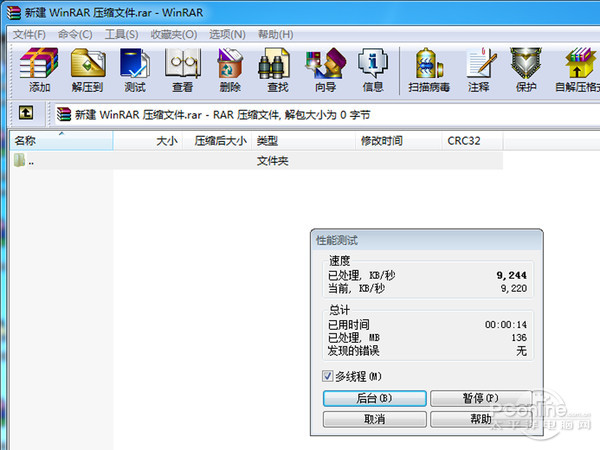Click the 帮助 button in the dialog
Image resolution: width=600 pixels, height=450 pixels.
[481, 419]
